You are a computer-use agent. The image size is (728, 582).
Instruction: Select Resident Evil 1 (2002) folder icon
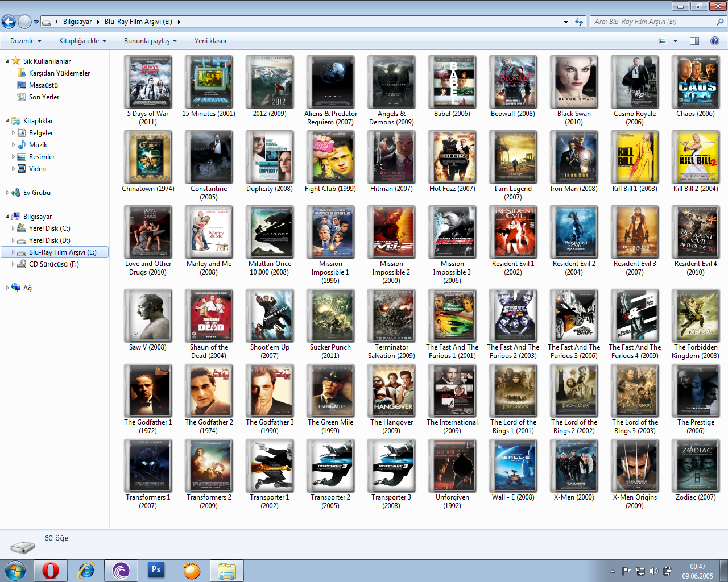click(x=514, y=232)
